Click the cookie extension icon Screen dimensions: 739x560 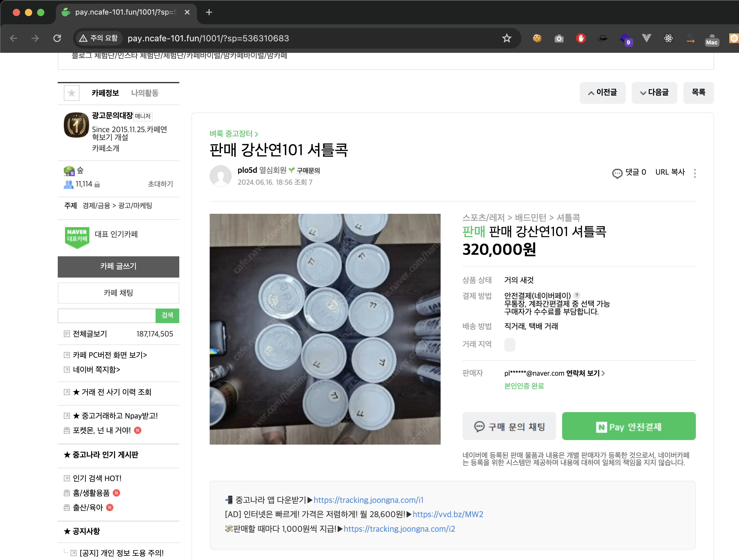coord(537,38)
